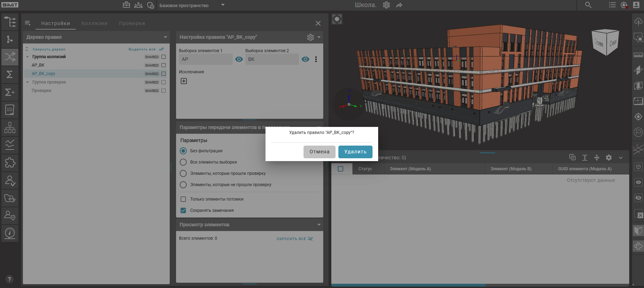Click the search magnifier in top bar

(x=588, y=5)
